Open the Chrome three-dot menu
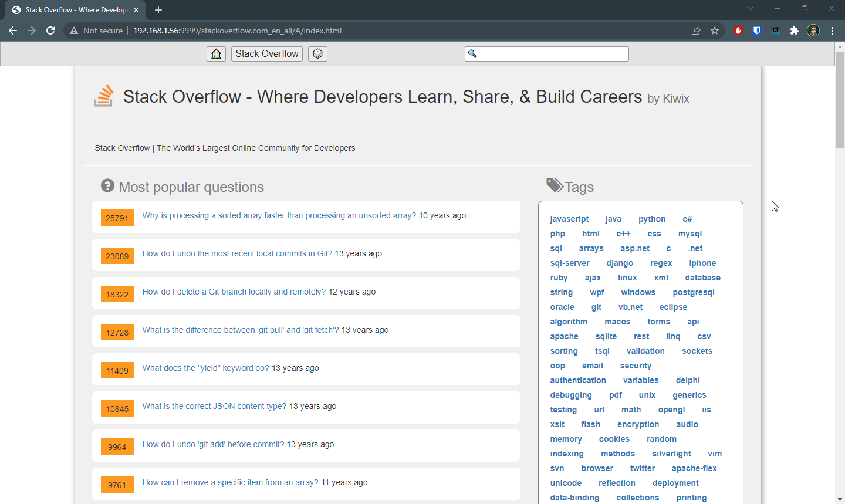The height and width of the screenshot is (504, 845). [x=832, y=31]
